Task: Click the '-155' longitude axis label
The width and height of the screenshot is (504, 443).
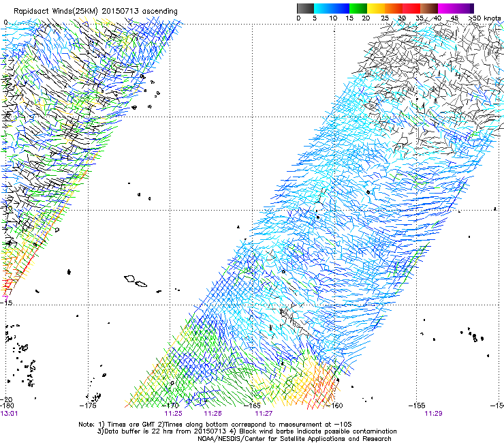Action: pyautogui.click(x=417, y=406)
